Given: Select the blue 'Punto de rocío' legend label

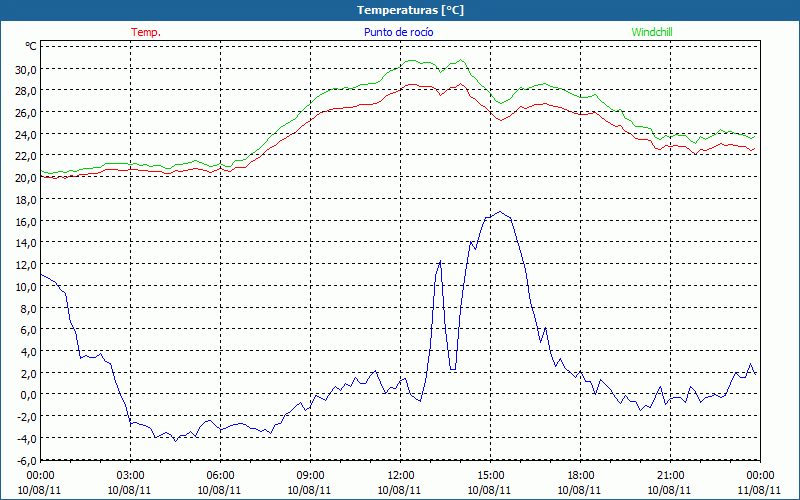Looking at the screenshot, I should pos(398,32).
